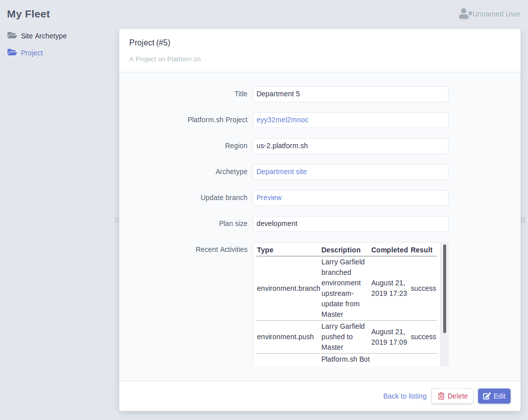Click A Project on Platform.sh subtitle
The image size is (528, 420).
point(165,59)
